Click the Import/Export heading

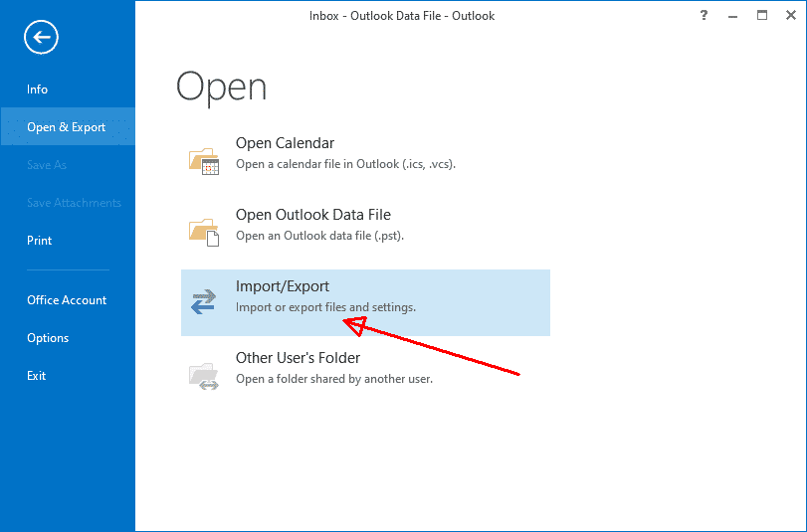(x=282, y=286)
